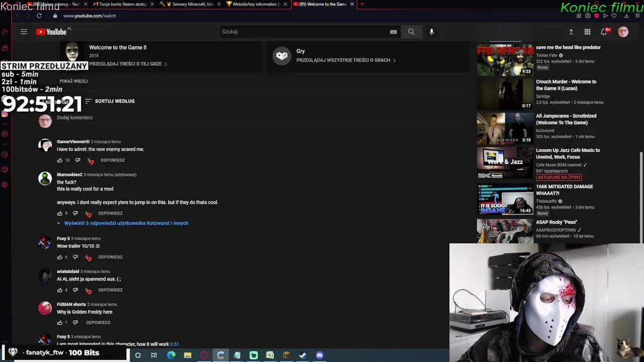Like GamerViennaHD's comment

(x=60, y=160)
